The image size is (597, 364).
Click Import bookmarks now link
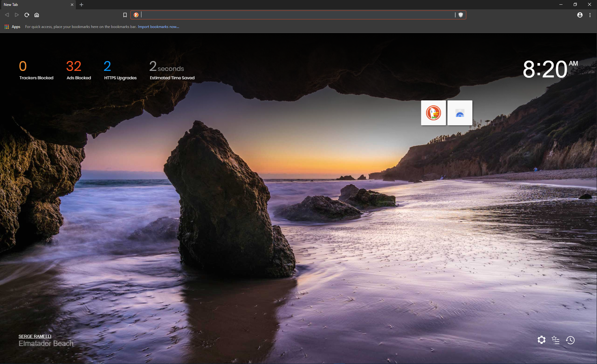158,27
